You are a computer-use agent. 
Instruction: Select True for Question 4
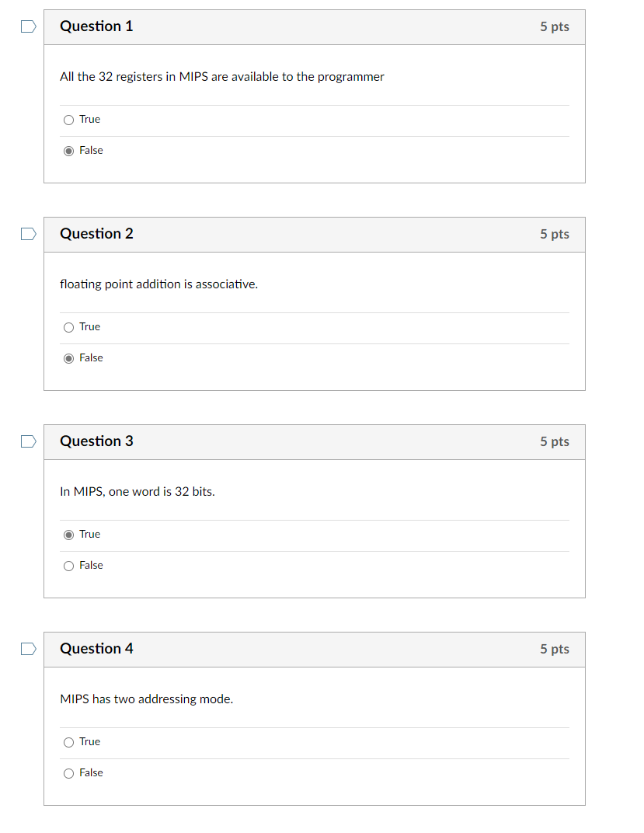pos(68,742)
